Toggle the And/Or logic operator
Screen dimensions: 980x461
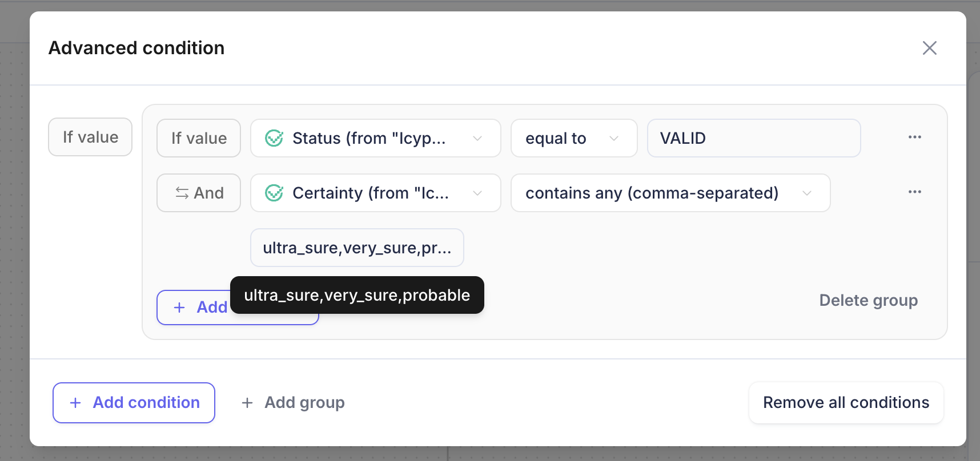(x=199, y=193)
